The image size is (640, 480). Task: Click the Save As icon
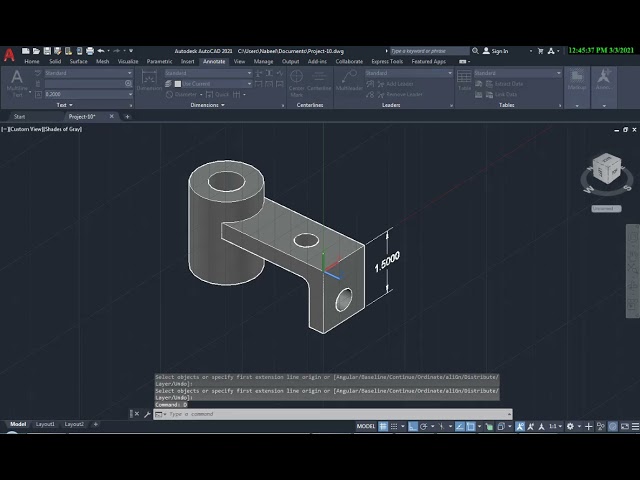pyautogui.click(x=58, y=51)
